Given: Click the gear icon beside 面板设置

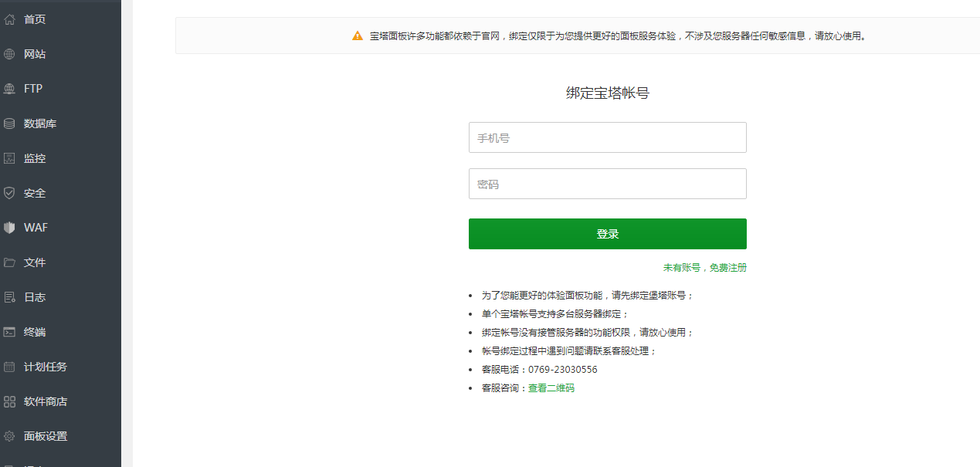Looking at the screenshot, I should pyautogui.click(x=9, y=436).
